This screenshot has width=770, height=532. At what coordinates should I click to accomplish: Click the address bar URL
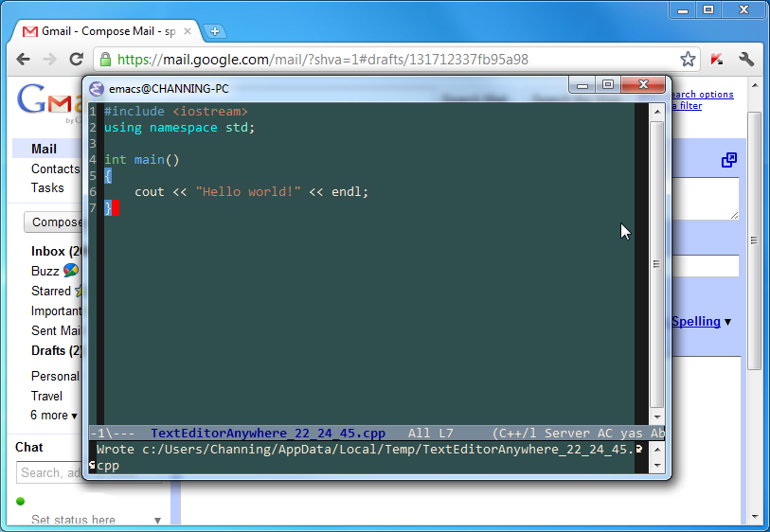323,60
